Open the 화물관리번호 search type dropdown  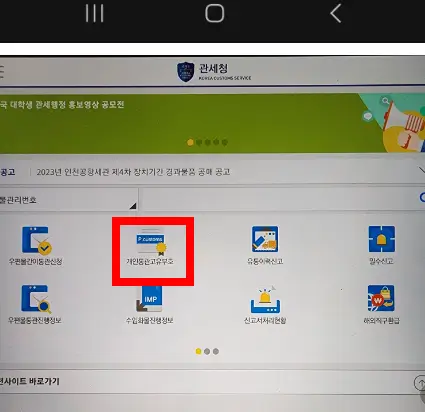coord(68,200)
